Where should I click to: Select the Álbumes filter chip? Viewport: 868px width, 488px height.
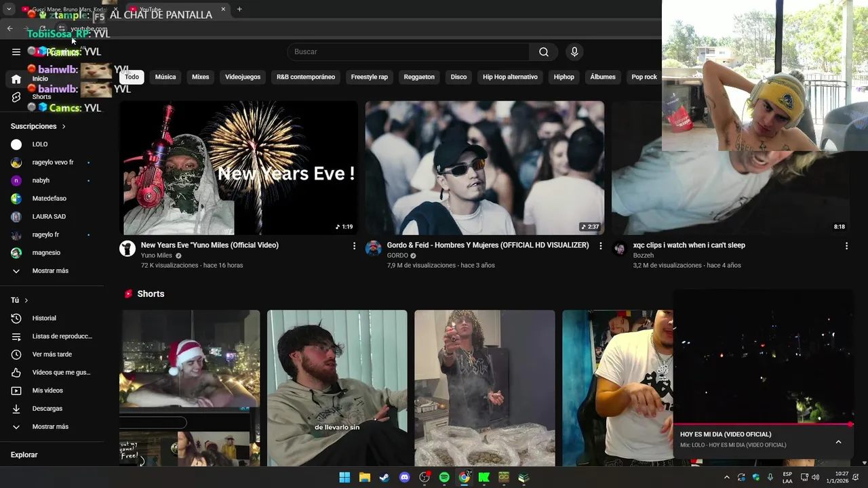603,77
